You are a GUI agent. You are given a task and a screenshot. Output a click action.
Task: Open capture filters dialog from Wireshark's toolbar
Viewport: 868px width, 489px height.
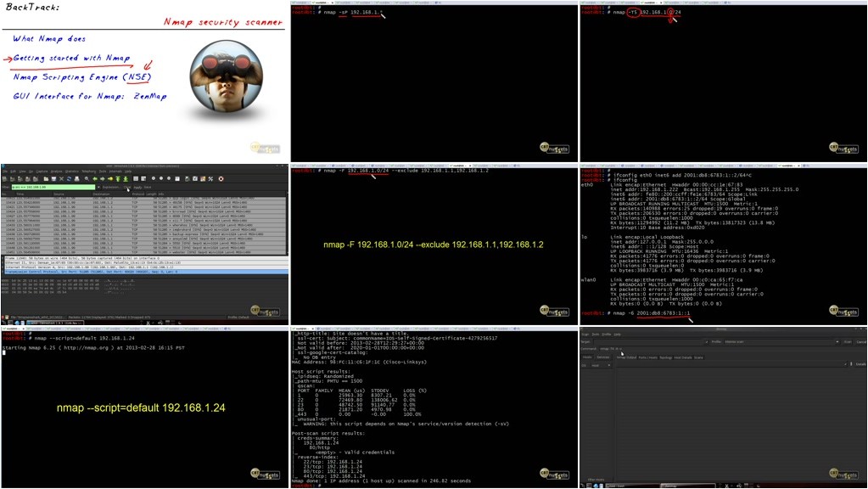[x=188, y=179]
